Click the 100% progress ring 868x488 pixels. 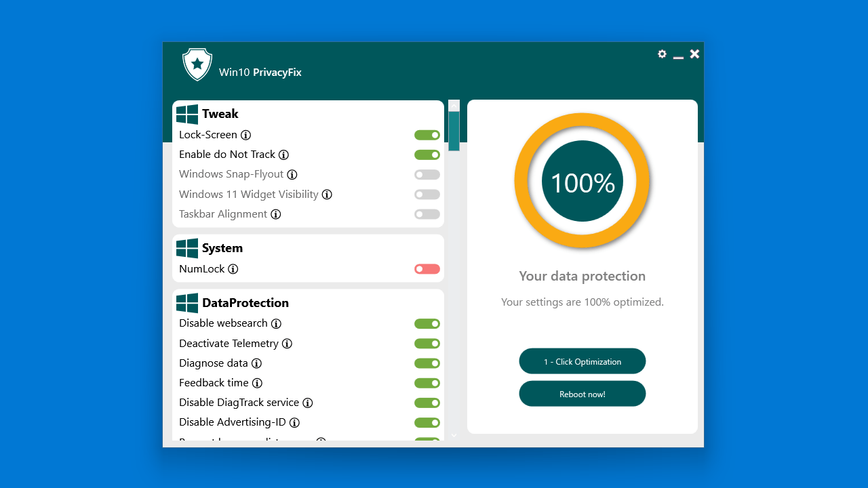click(x=583, y=181)
